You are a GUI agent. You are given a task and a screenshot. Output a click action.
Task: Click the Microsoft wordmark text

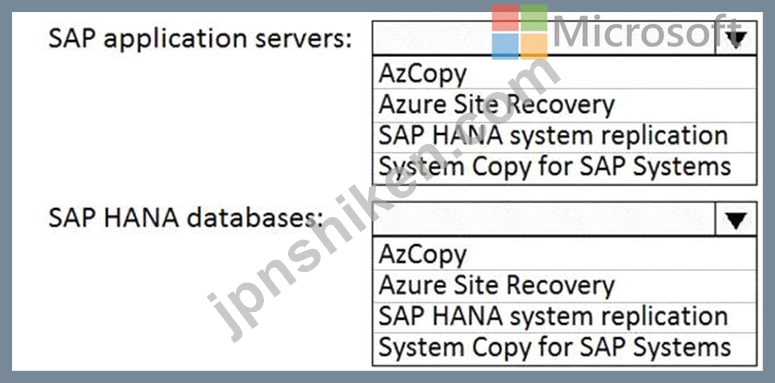[648, 32]
